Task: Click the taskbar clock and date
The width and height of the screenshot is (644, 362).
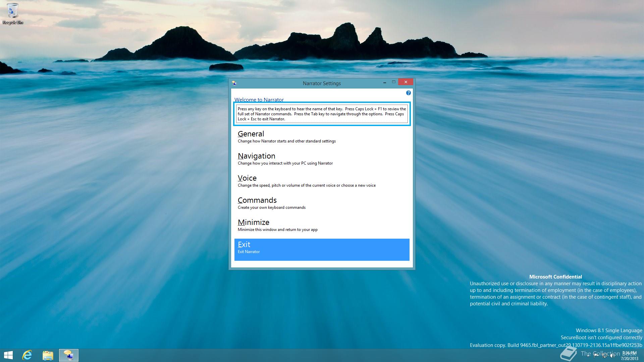Action: coord(629,356)
